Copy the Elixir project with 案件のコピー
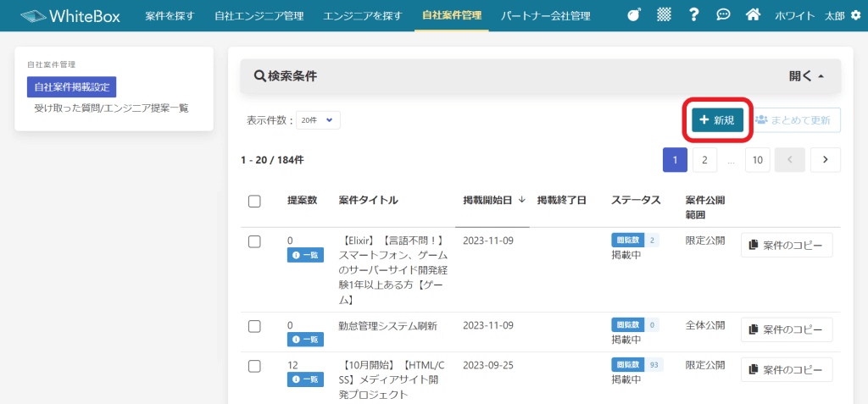This screenshot has height=404, width=868. click(x=787, y=245)
